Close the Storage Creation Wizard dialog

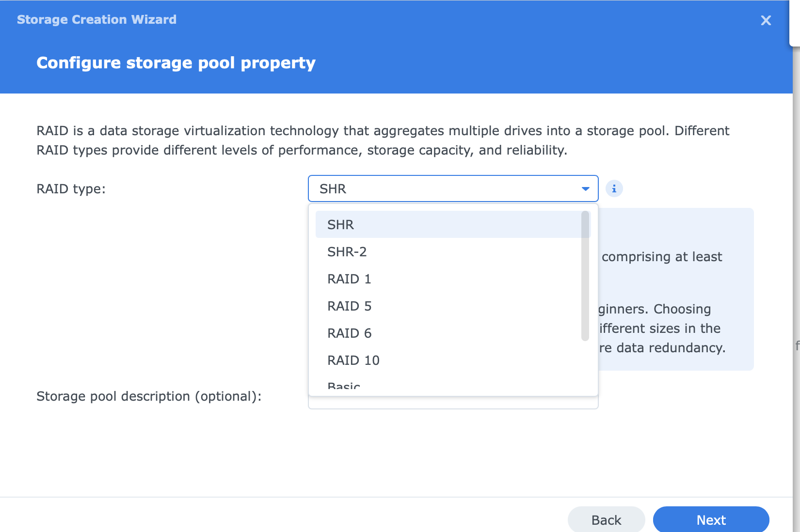766,20
